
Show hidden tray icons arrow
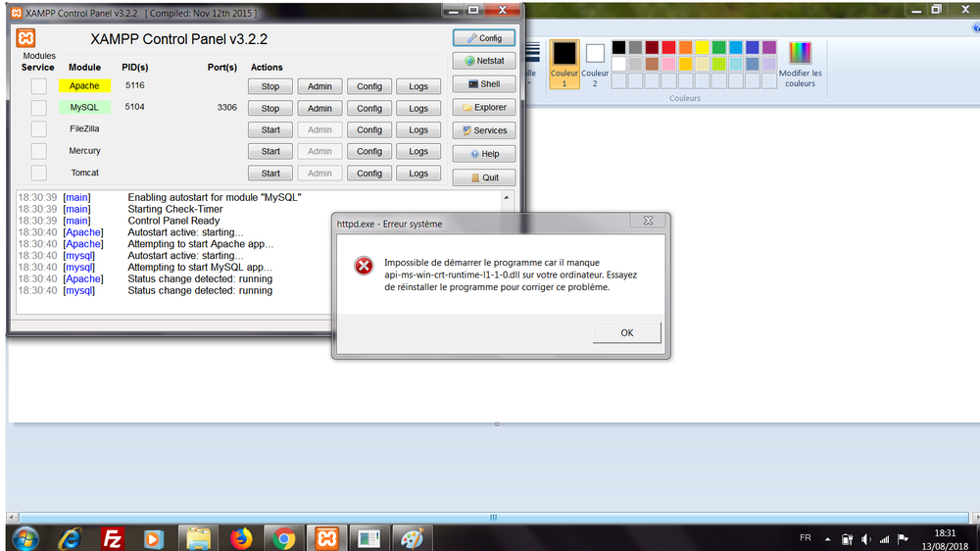click(827, 539)
